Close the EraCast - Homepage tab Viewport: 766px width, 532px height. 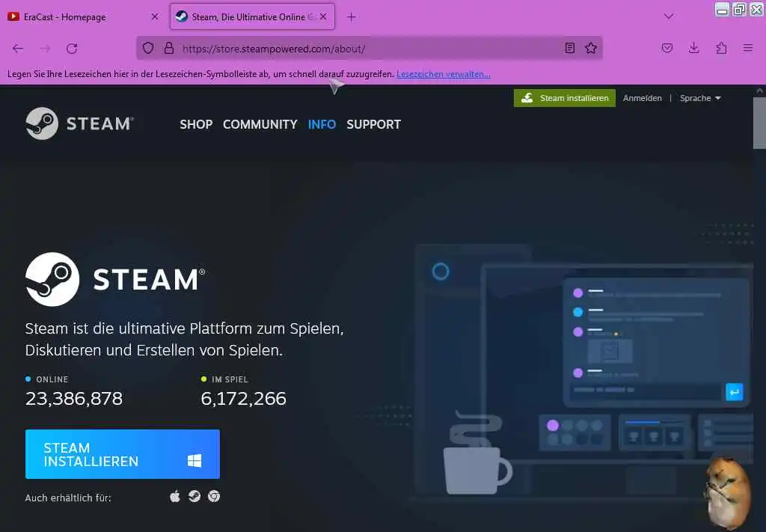click(x=155, y=16)
